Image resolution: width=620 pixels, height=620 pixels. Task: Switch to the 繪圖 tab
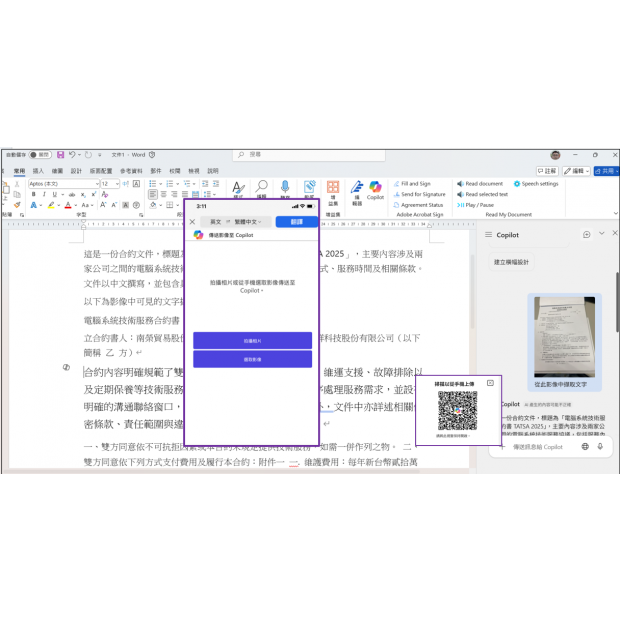(x=57, y=171)
